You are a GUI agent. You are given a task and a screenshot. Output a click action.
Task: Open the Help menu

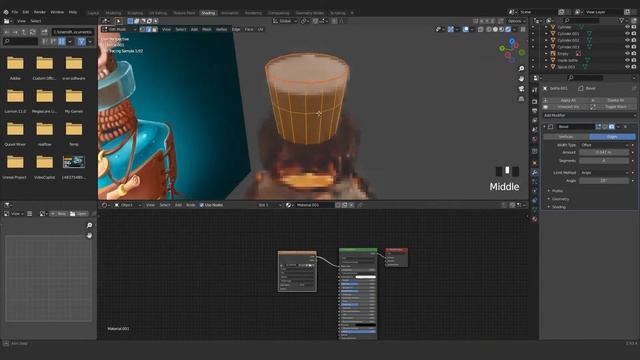coord(73,12)
